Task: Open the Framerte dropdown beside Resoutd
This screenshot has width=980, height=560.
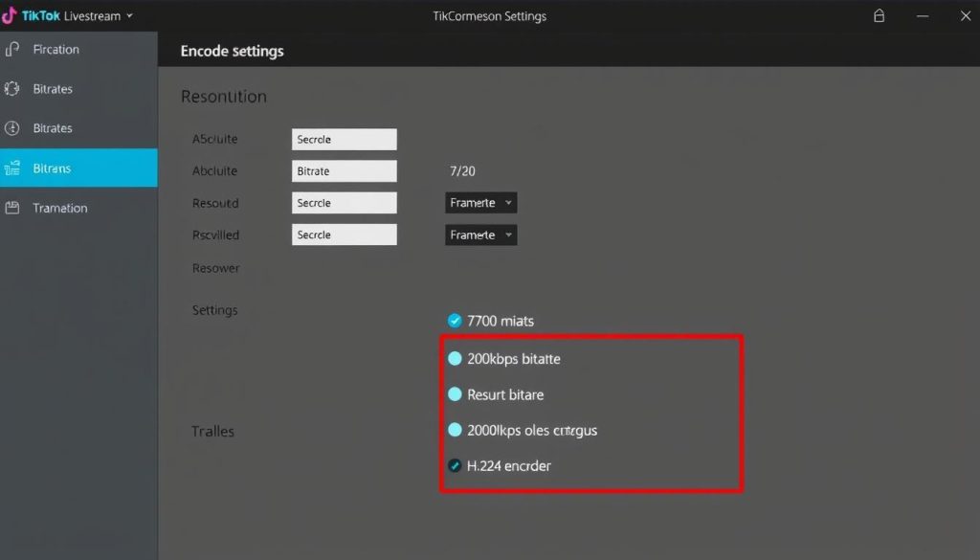Action: 480,203
